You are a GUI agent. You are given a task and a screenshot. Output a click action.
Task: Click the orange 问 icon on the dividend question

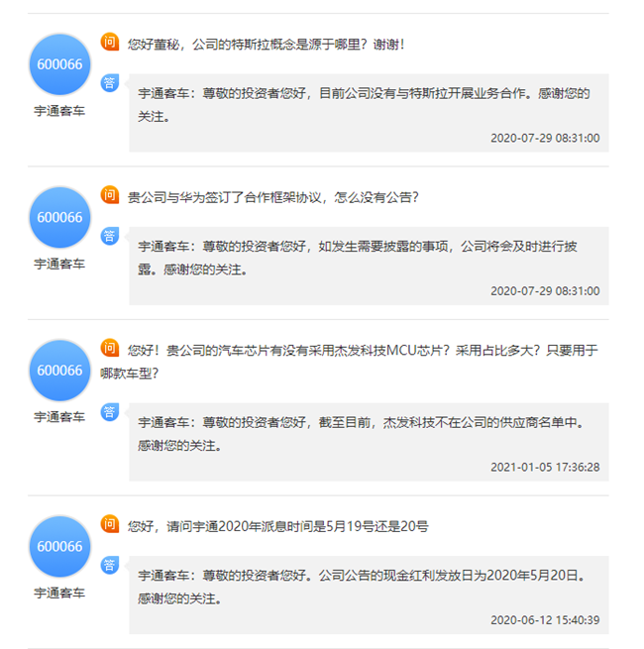pyautogui.click(x=110, y=524)
